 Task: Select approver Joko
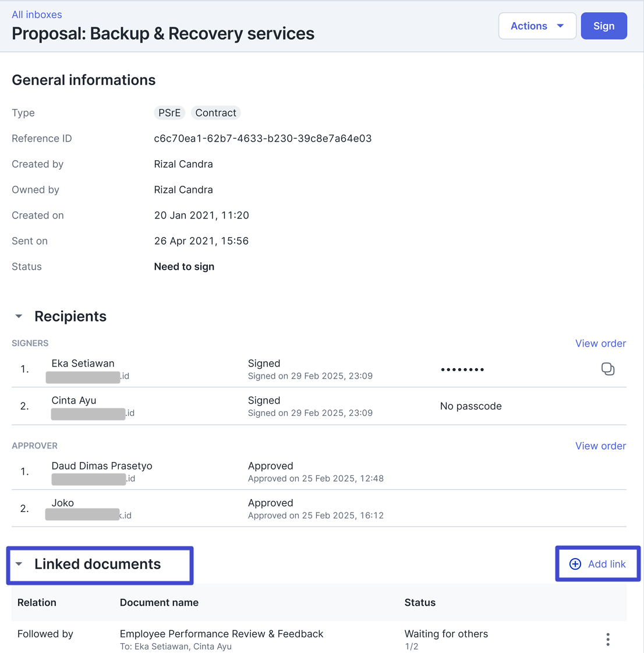click(63, 503)
